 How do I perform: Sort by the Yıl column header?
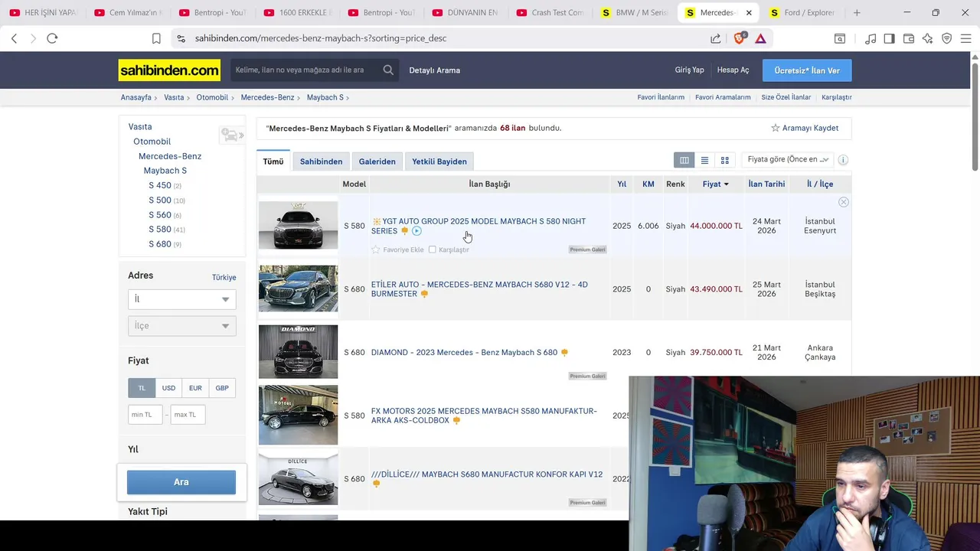pyautogui.click(x=622, y=184)
